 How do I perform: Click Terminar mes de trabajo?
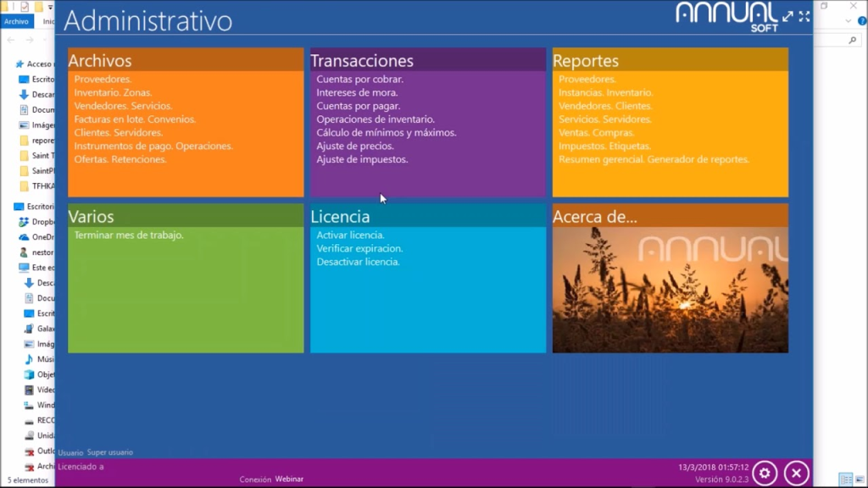[129, 236]
